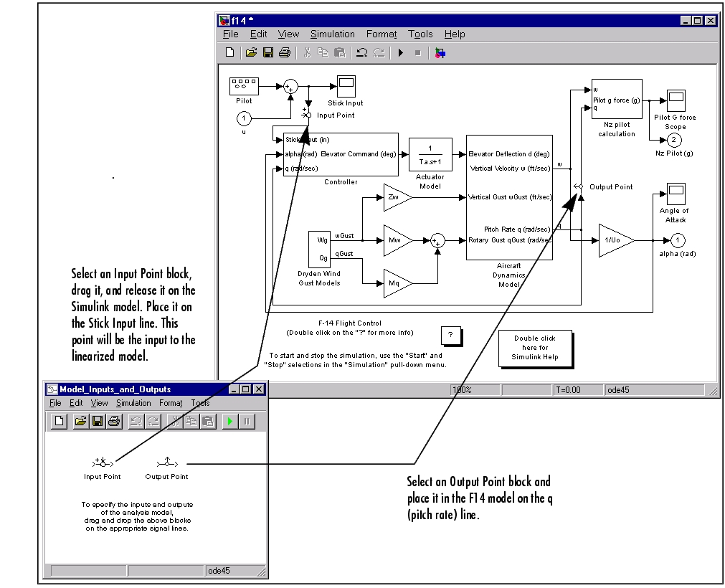
Task: Select the Input Point block in f14
Action: 308,115
